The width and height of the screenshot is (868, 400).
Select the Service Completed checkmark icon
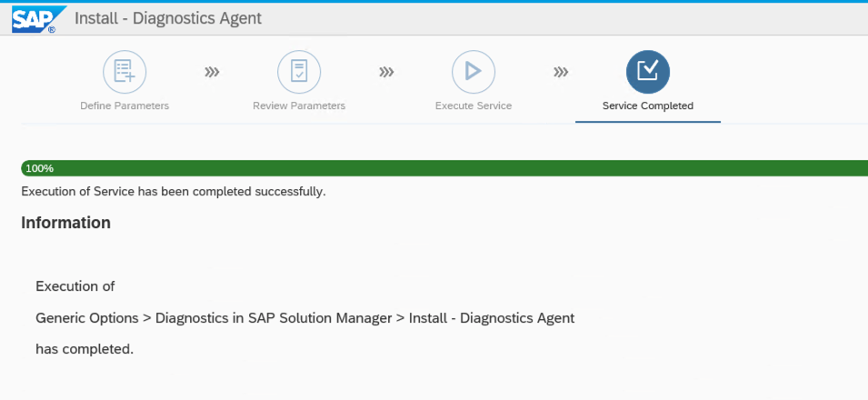648,72
